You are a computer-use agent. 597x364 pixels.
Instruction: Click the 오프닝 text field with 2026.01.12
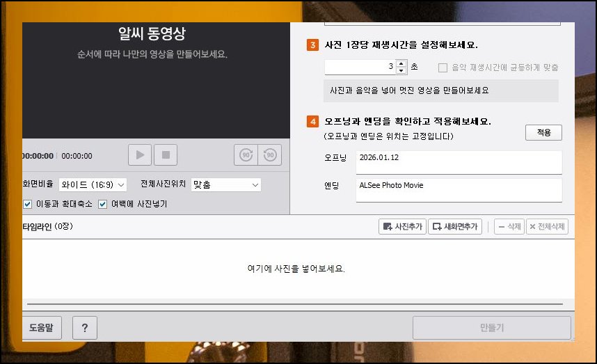pos(459,162)
